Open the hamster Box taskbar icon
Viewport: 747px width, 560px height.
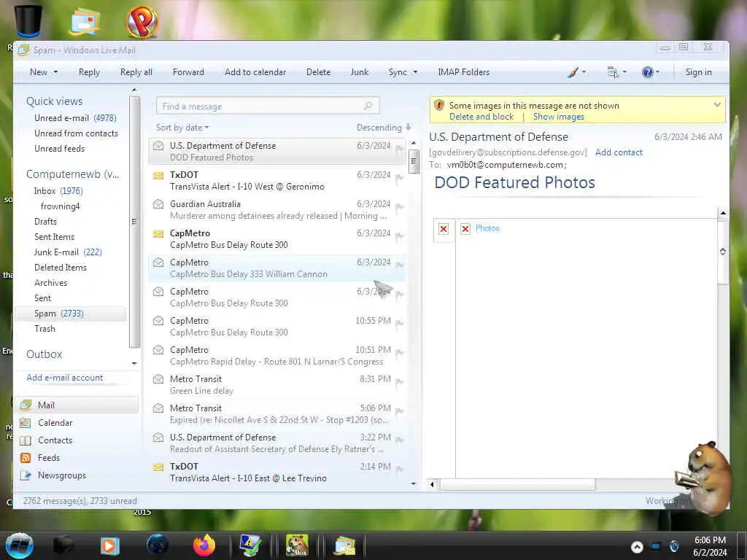coord(298,545)
